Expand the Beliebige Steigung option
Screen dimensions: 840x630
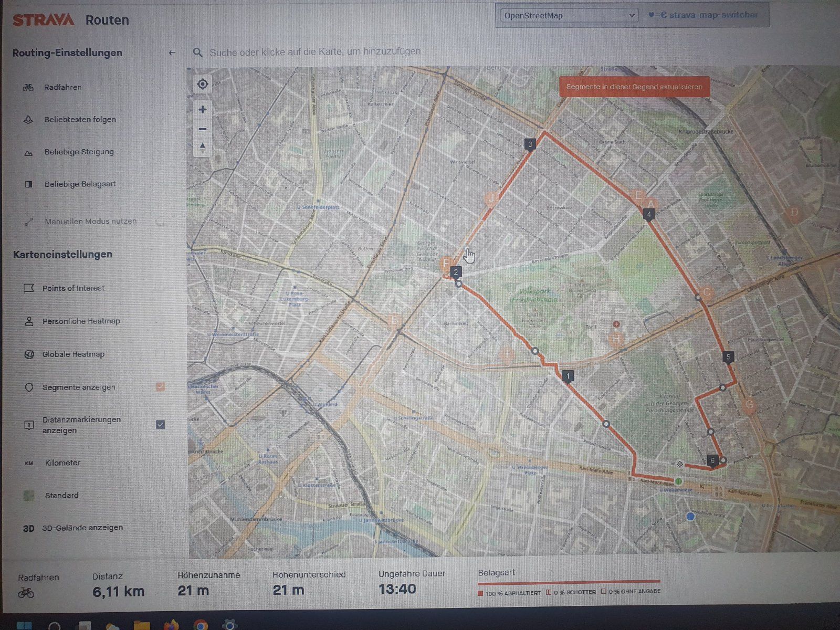coord(79,152)
